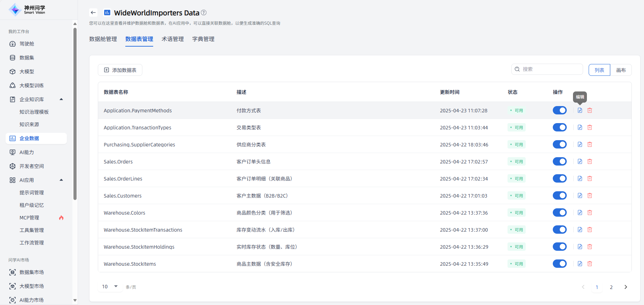Toggle the Sales.Orders switch
644x305 pixels.
click(x=560, y=161)
